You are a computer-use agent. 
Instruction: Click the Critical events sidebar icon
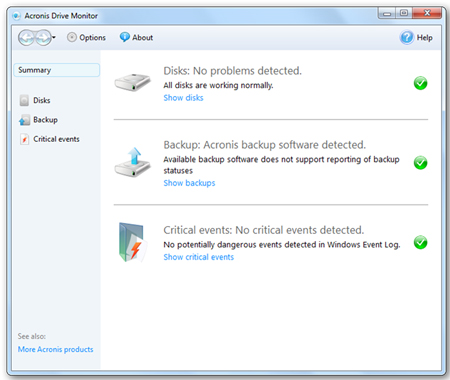click(x=24, y=139)
